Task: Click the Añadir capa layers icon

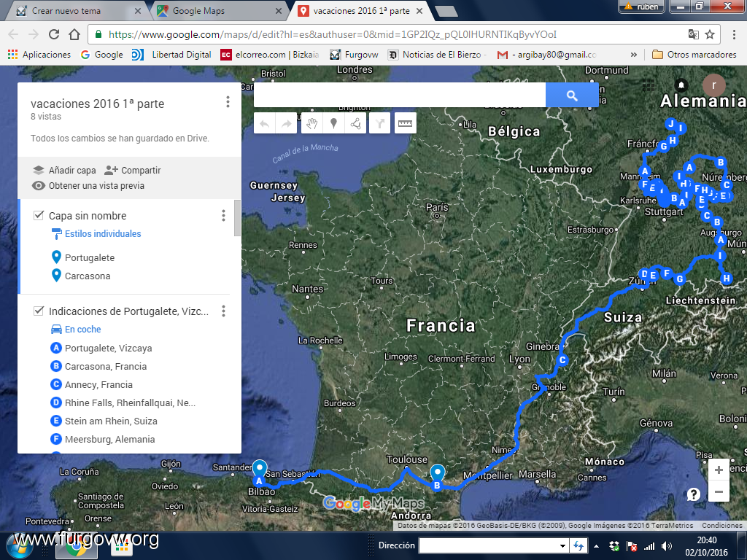Action: click(x=39, y=170)
